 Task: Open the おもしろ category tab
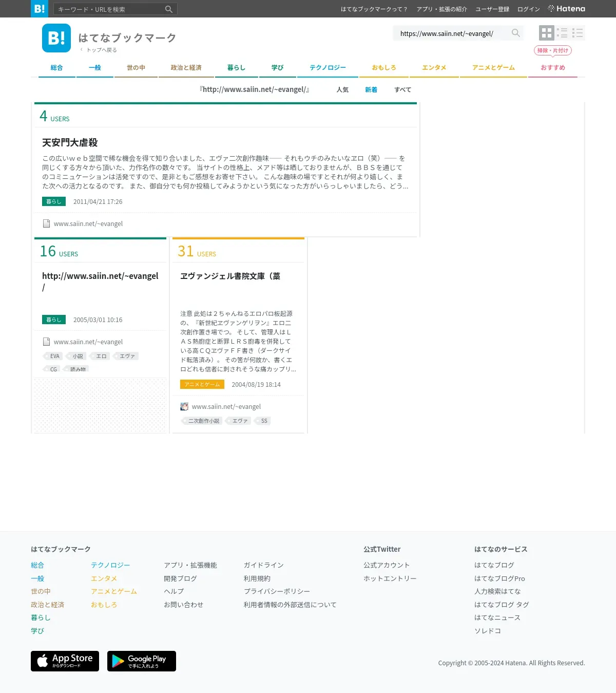point(384,68)
